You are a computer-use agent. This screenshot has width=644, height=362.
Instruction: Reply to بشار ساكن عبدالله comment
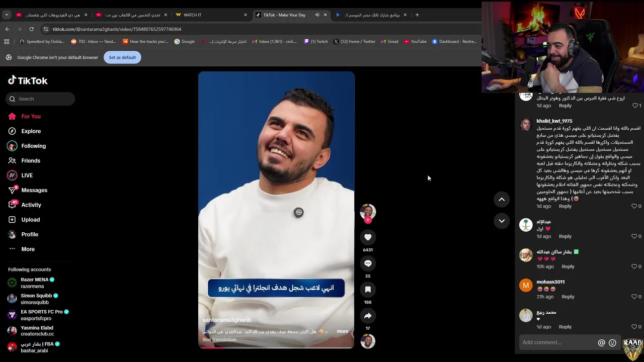coord(568,266)
